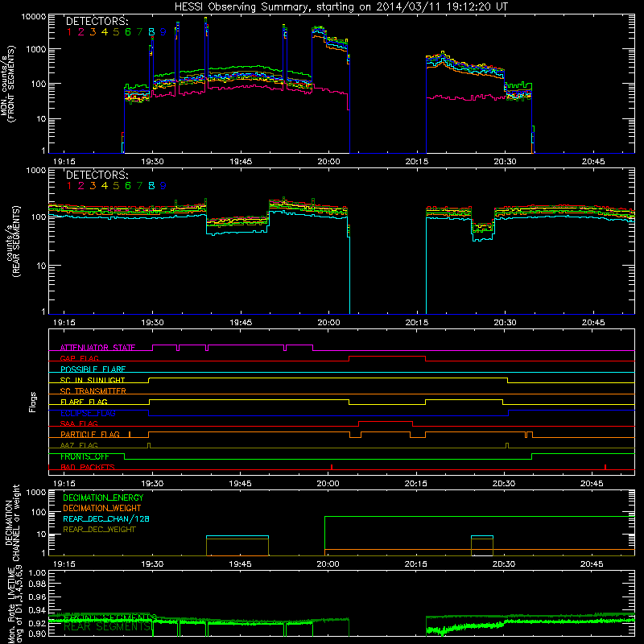644x644 pixels.
Task: Click detector number 1 in front segments legend
Action: pyautogui.click(x=69, y=32)
